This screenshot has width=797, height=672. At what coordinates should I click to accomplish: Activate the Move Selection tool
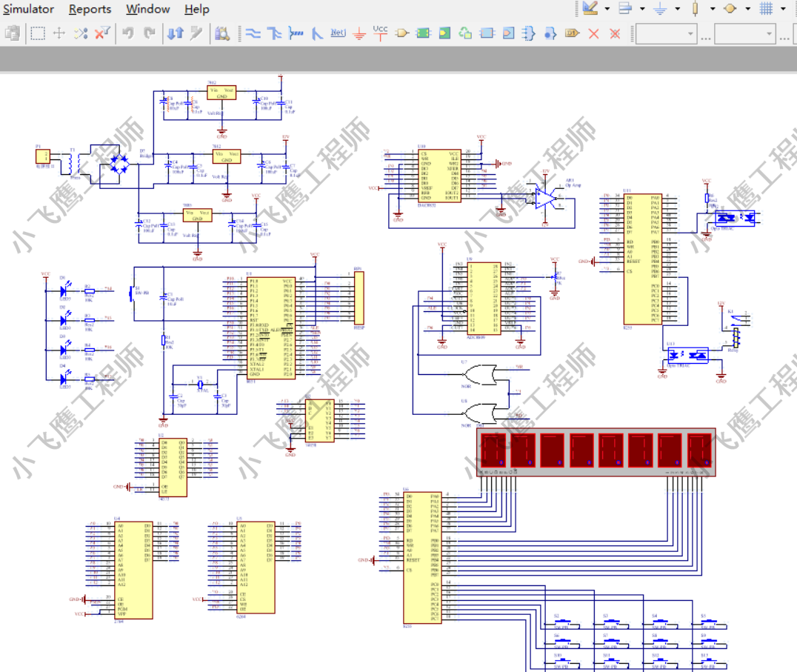pos(59,33)
